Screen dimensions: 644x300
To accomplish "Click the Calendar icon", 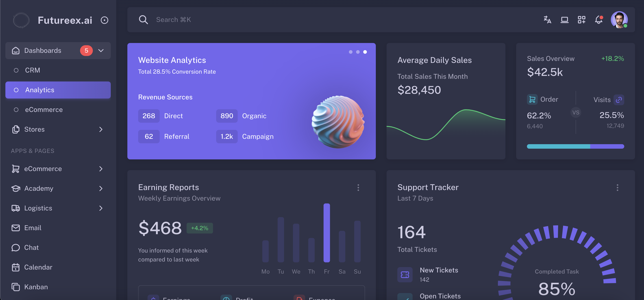I will coord(16,267).
